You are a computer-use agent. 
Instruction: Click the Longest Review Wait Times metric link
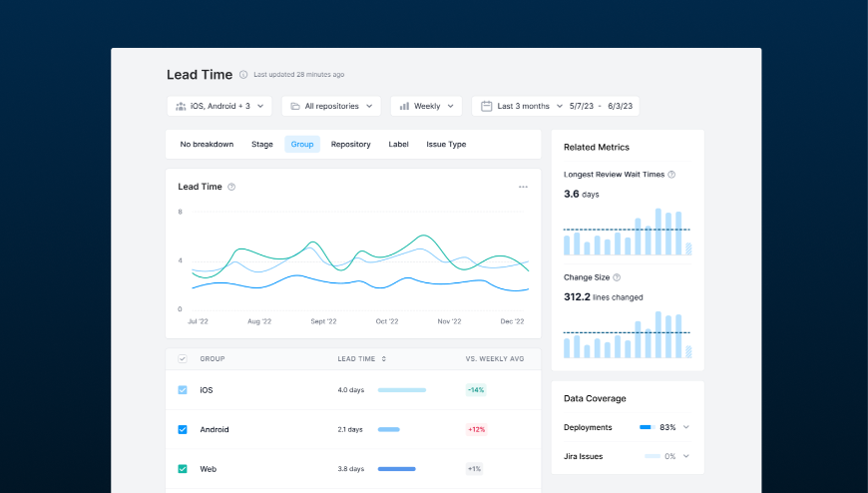pyautogui.click(x=614, y=175)
